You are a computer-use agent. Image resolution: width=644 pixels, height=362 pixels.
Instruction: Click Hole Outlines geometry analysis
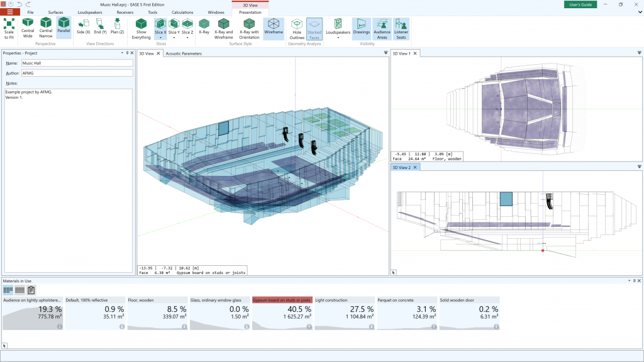pyautogui.click(x=297, y=29)
